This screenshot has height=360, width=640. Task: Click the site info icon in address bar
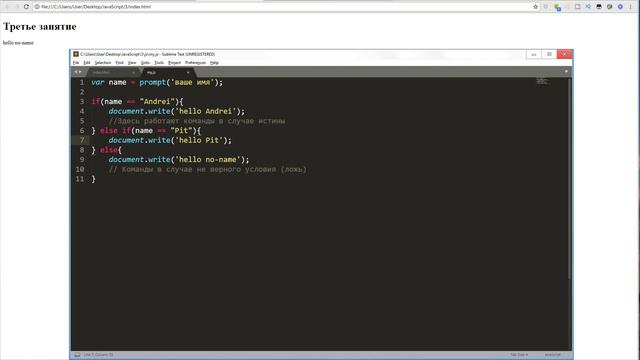tap(37, 7)
